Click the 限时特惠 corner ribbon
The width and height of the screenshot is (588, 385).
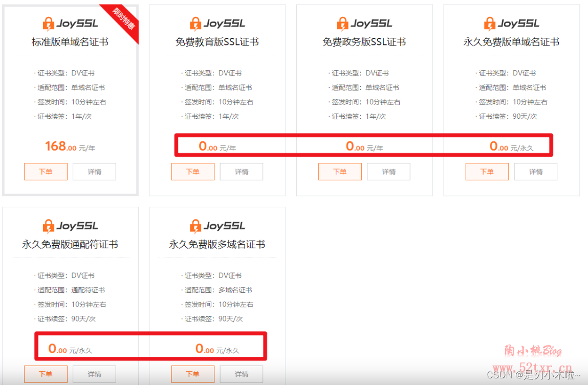[x=123, y=19]
